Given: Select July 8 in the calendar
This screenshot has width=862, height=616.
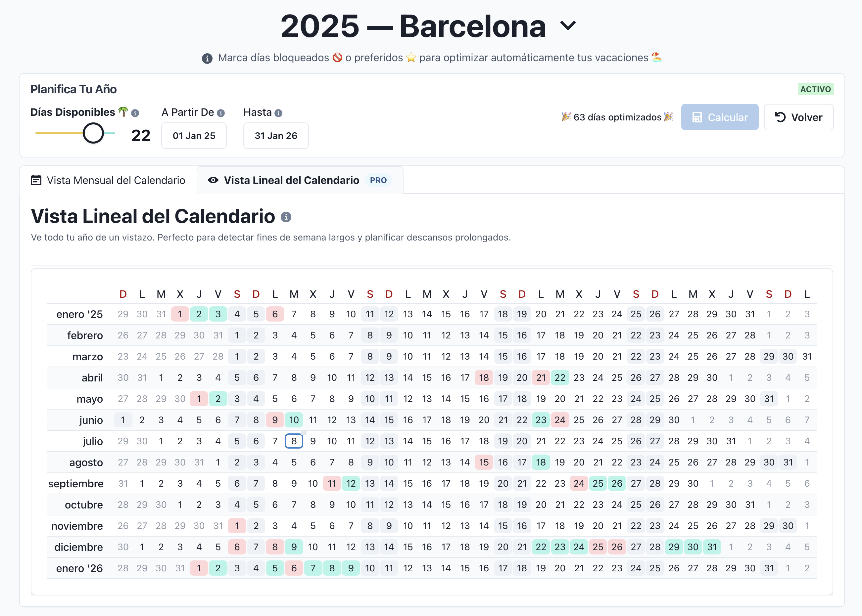Looking at the screenshot, I should [x=294, y=441].
